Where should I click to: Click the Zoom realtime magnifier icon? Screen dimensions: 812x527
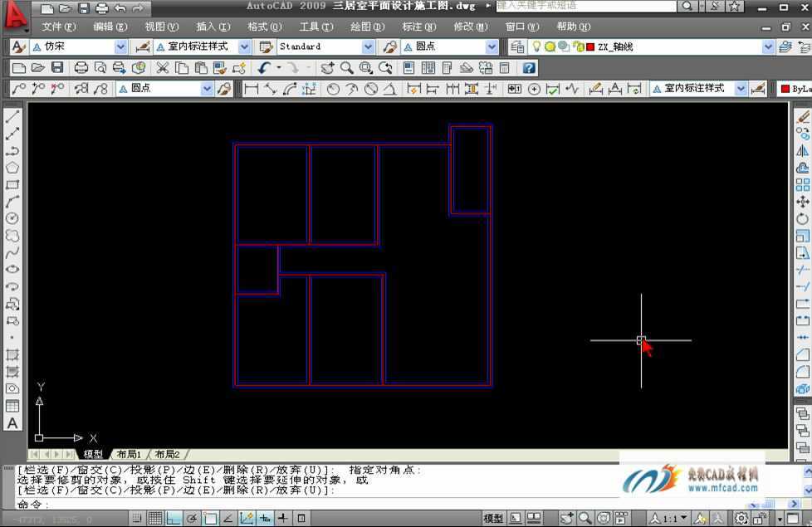(346, 68)
